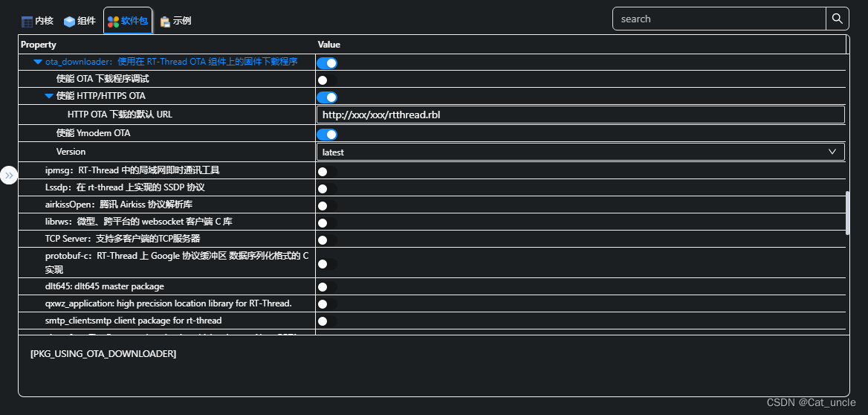Enable the Lssdp SSDP toggle
The height and width of the screenshot is (415, 868).
click(x=326, y=189)
